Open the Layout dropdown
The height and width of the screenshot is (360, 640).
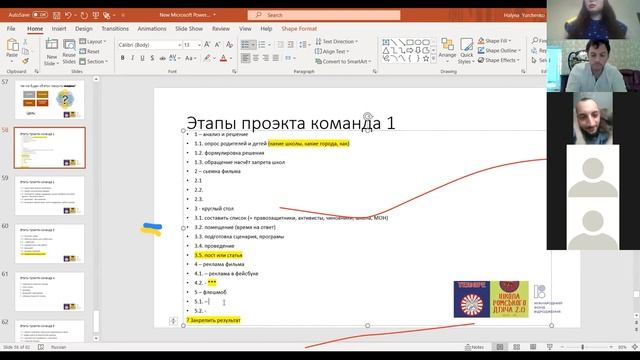[93, 42]
